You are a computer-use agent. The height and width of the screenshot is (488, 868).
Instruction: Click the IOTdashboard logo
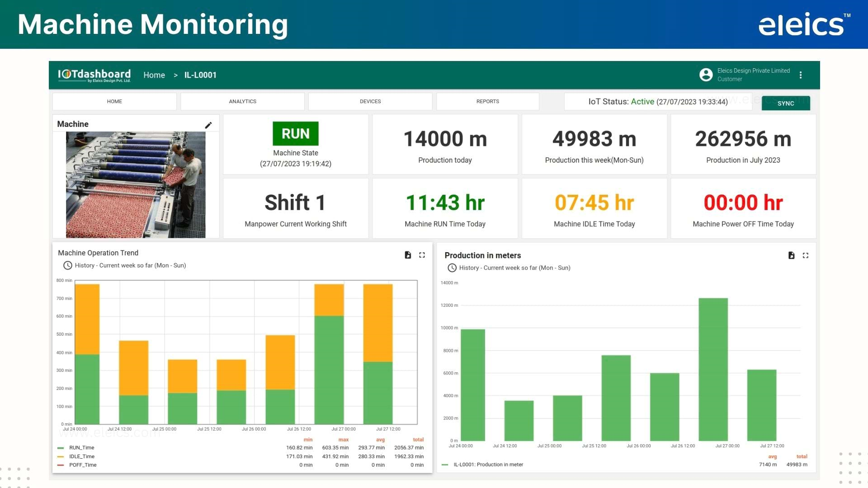94,75
